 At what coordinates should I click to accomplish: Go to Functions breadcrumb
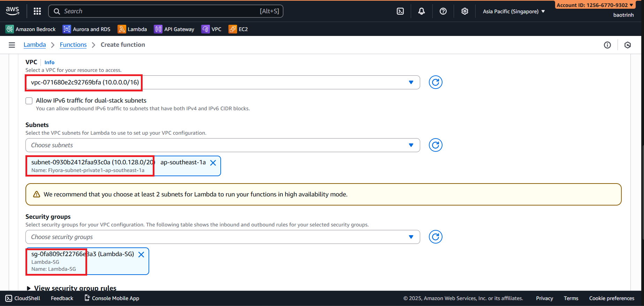(x=73, y=45)
